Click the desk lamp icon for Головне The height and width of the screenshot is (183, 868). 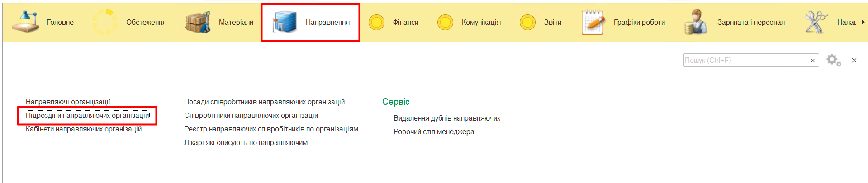25,22
